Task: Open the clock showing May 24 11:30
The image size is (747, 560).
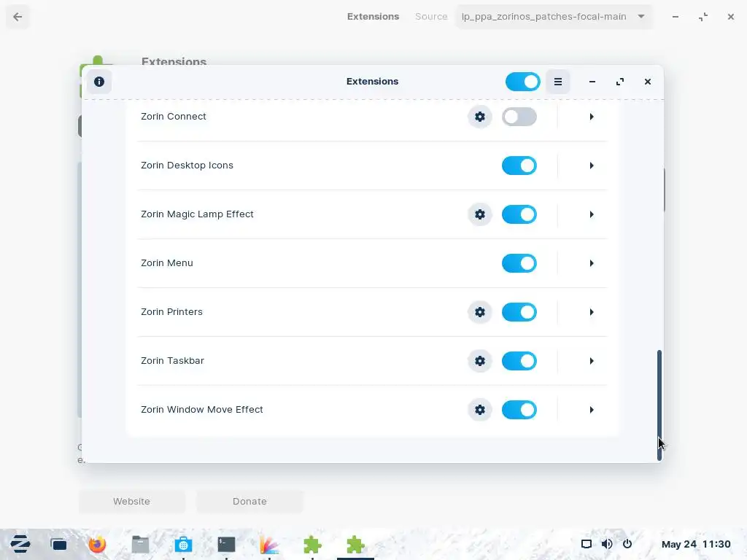Action: (x=695, y=544)
